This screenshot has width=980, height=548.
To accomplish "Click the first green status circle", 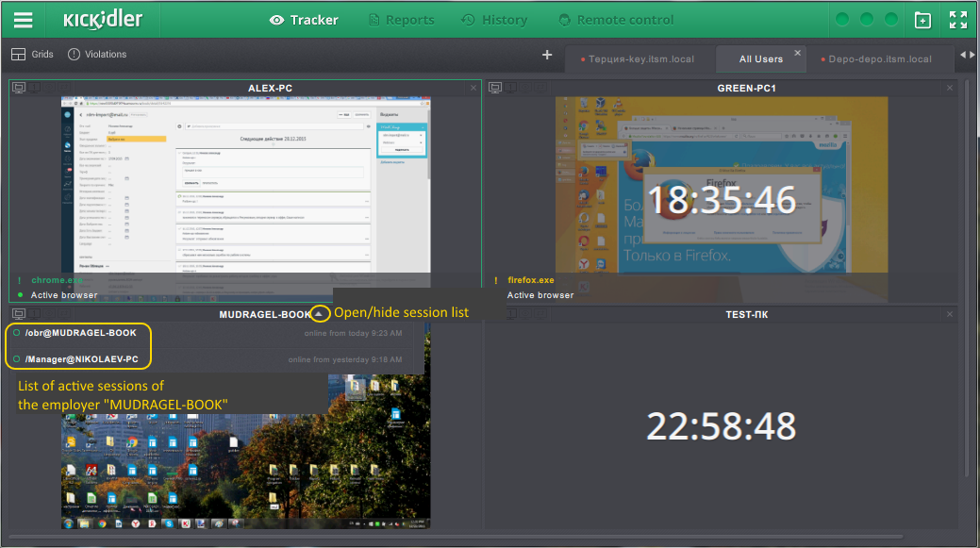I will [x=842, y=20].
